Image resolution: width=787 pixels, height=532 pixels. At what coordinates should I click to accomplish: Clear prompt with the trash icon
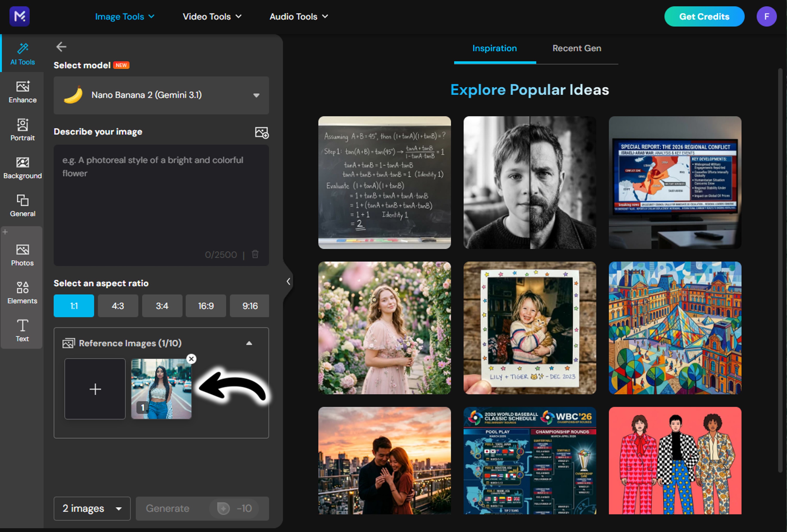(255, 254)
